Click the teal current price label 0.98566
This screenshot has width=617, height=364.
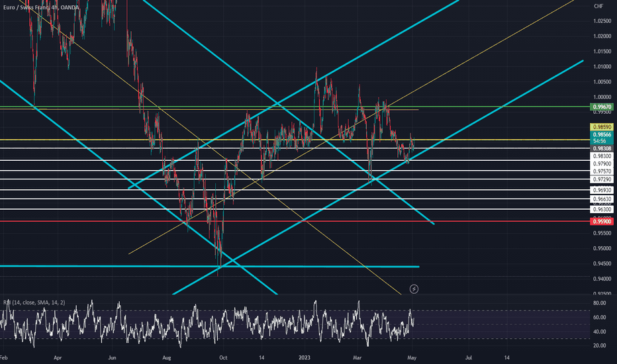point(602,134)
